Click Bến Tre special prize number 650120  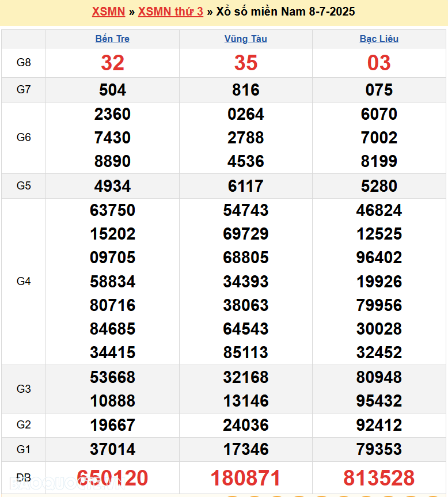112,478
